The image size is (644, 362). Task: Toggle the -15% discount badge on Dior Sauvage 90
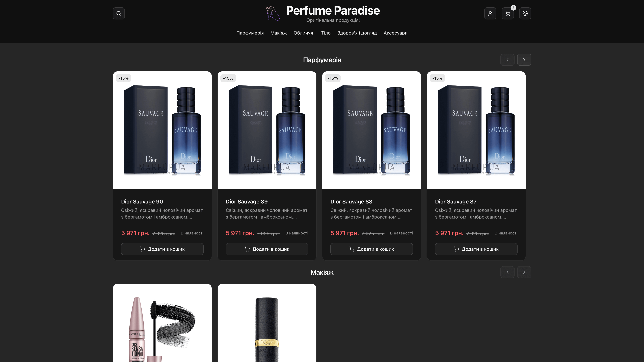[x=123, y=78]
